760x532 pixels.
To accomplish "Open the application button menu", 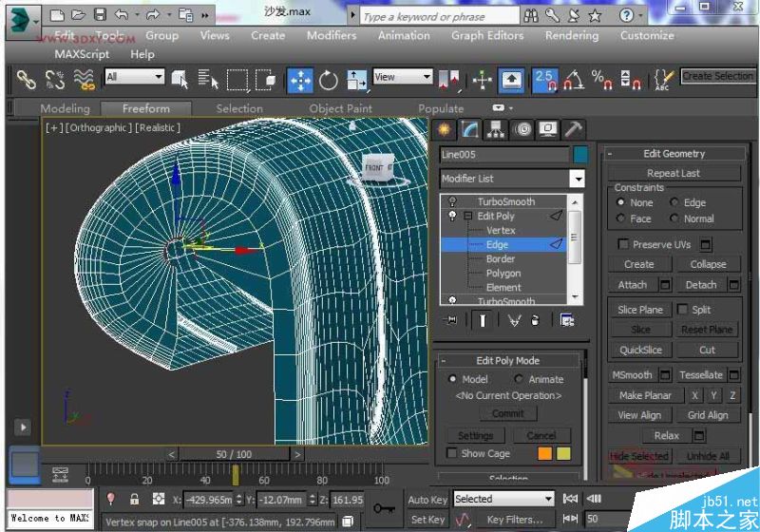I will 23,22.
